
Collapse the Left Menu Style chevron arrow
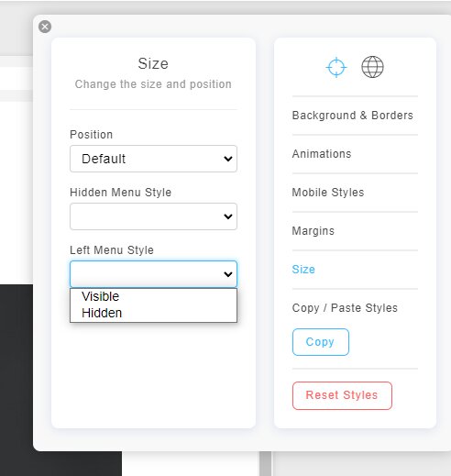pyautogui.click(x=228, y=274)
